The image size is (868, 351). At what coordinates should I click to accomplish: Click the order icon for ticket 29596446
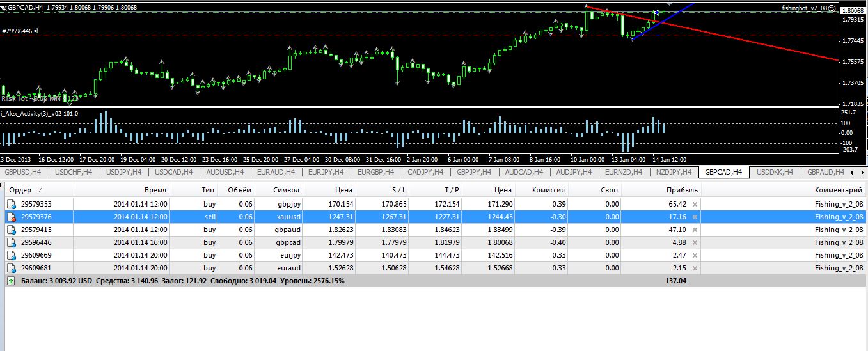[12, 242]
